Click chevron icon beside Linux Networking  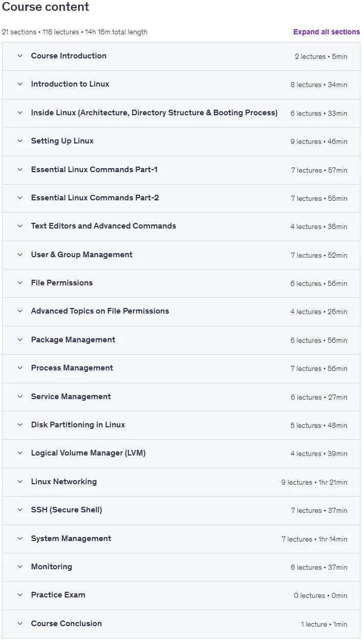20,482
